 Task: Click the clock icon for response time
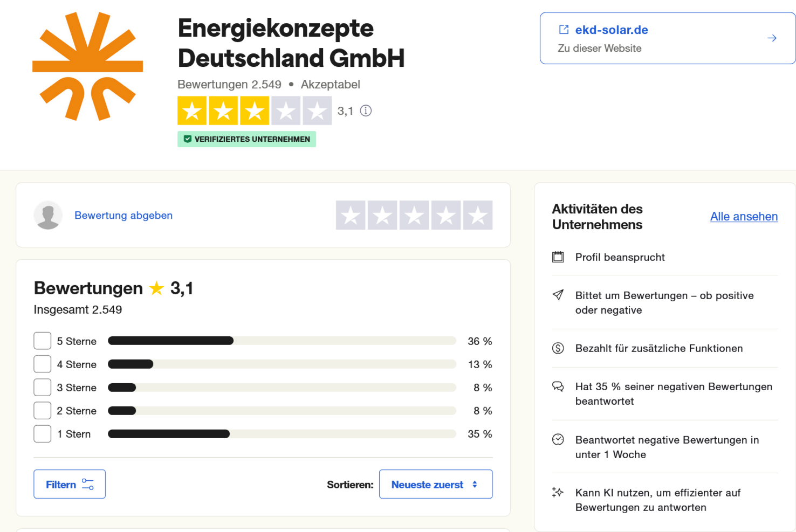[x=558, y=440]
